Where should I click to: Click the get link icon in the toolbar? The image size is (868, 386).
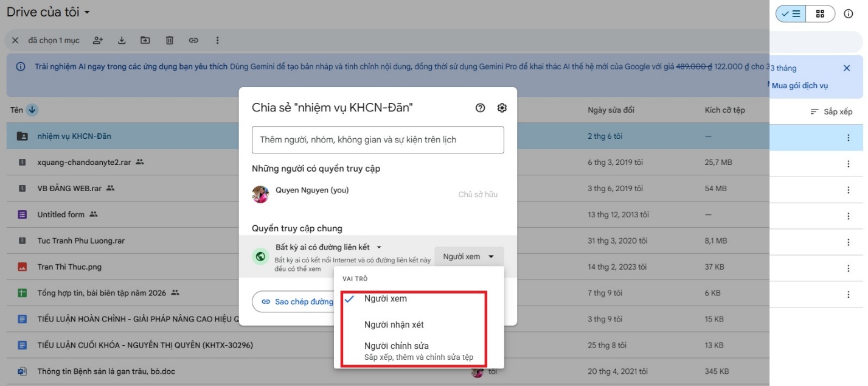193,40
